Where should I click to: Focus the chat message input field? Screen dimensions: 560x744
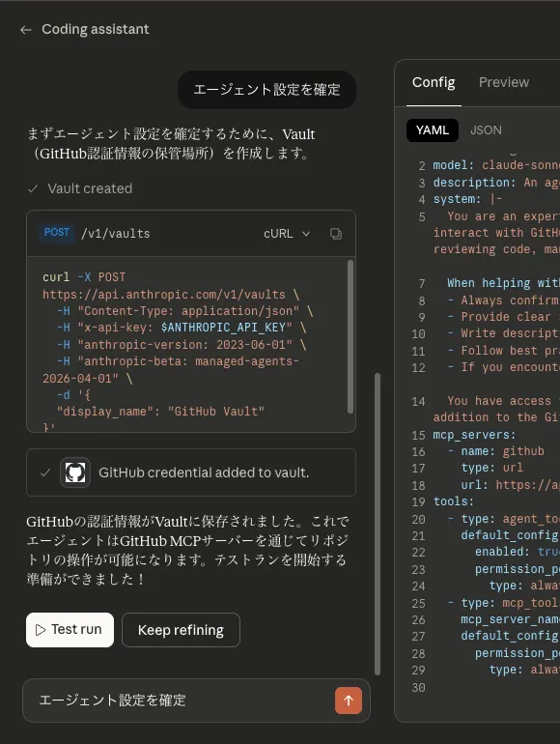(185, 701)
